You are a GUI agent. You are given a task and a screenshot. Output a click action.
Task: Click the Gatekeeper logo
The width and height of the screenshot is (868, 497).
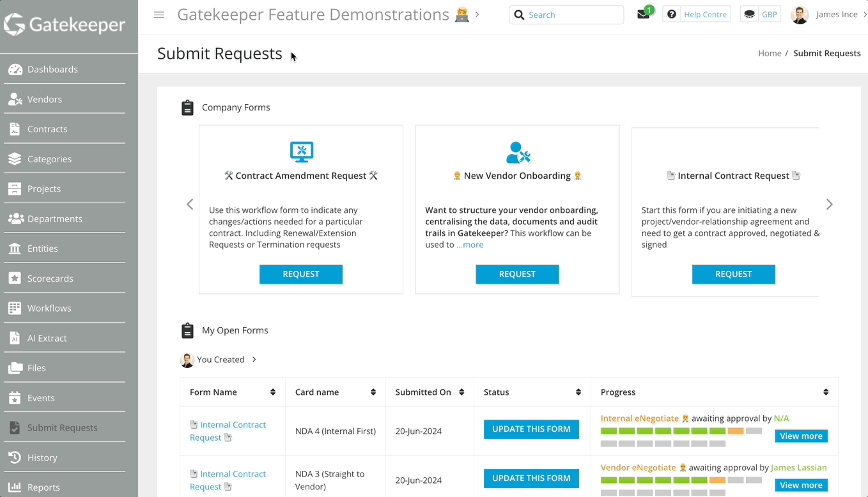pyautogui.click(x=65, y=25)
